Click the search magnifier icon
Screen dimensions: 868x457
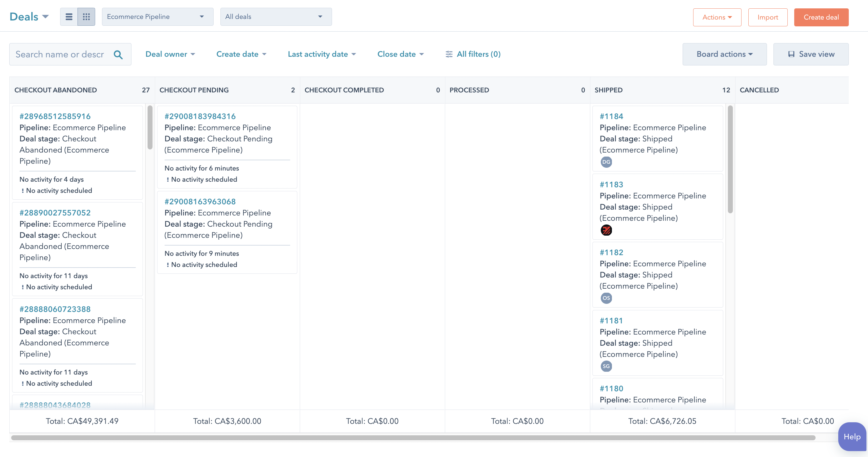click(x=118, y=55)
